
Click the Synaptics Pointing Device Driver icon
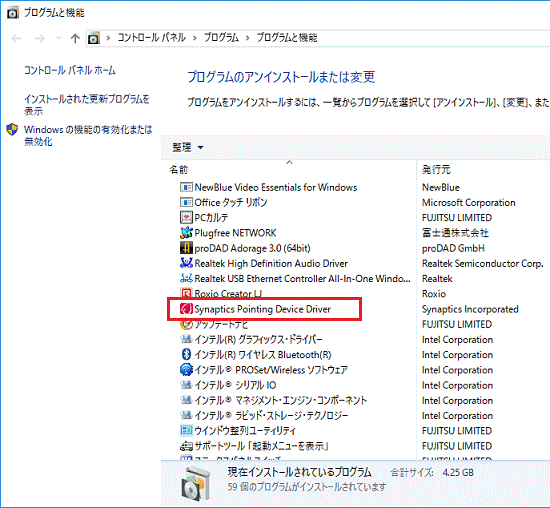(186, 309)
